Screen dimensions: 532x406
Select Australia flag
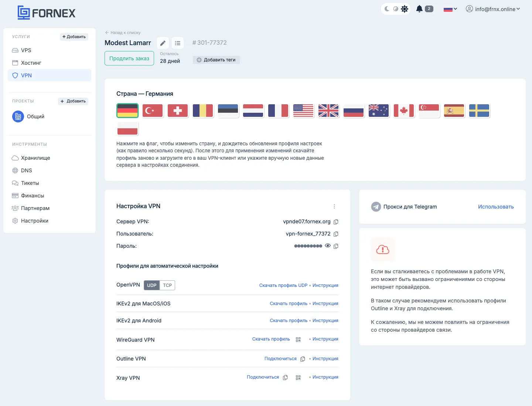(379, 111)
